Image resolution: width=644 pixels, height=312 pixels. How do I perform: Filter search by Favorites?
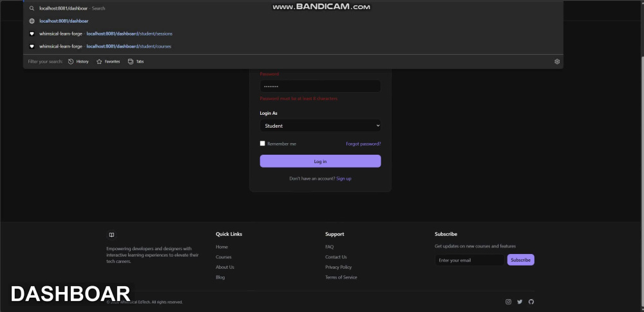coord(108,62)
